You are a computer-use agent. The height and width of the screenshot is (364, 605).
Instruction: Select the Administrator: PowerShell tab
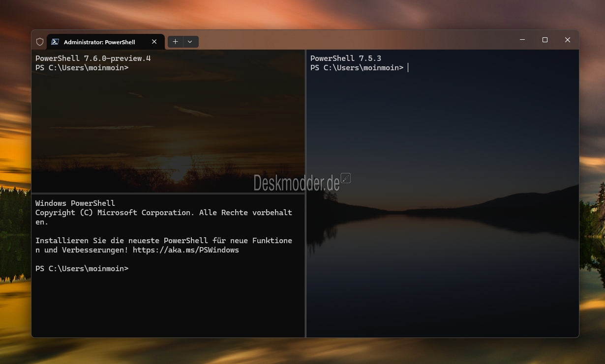click(x=106, y=42)
